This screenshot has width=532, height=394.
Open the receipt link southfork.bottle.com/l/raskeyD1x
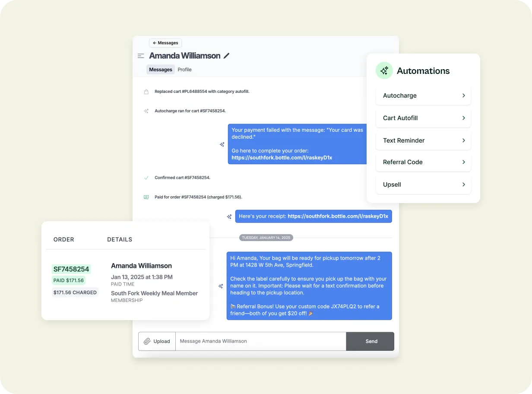[x=339, y=216]
